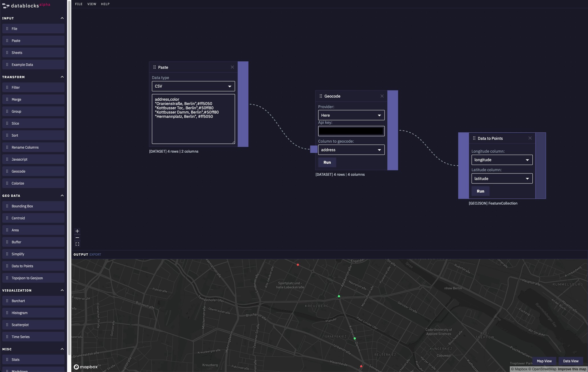Click the zoom out icon on the canvas
Viewport: 588px width, 372px height.
coord(77,237)
